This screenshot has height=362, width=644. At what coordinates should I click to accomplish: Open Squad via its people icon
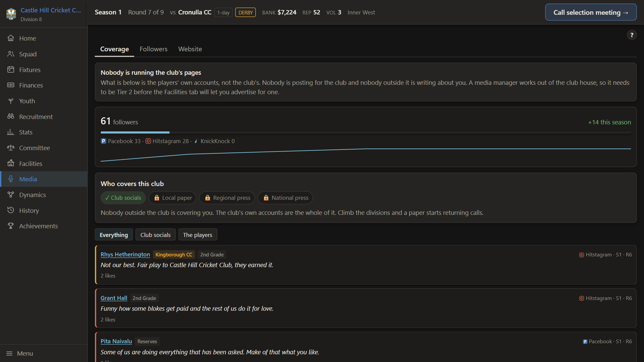point(11,54)
